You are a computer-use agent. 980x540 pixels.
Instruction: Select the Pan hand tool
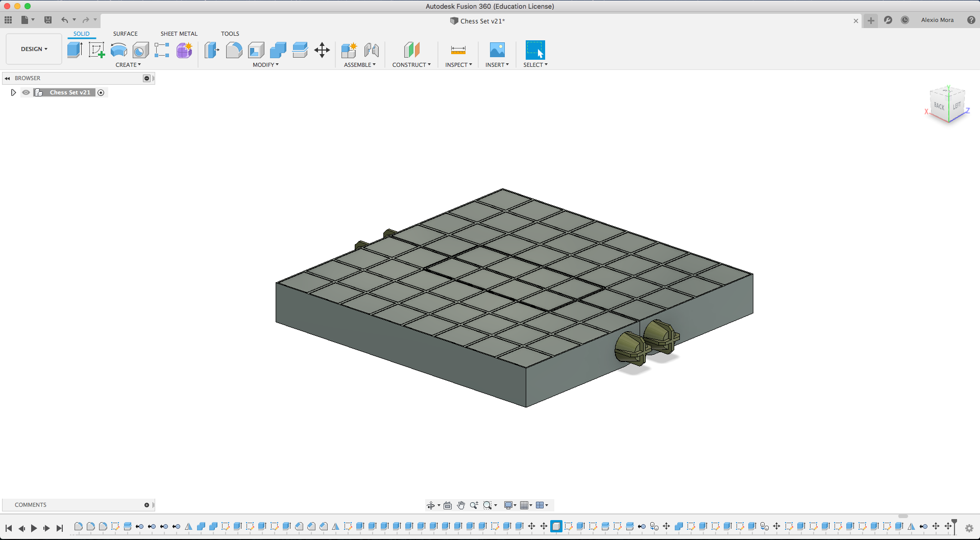[x=461, y=505]
